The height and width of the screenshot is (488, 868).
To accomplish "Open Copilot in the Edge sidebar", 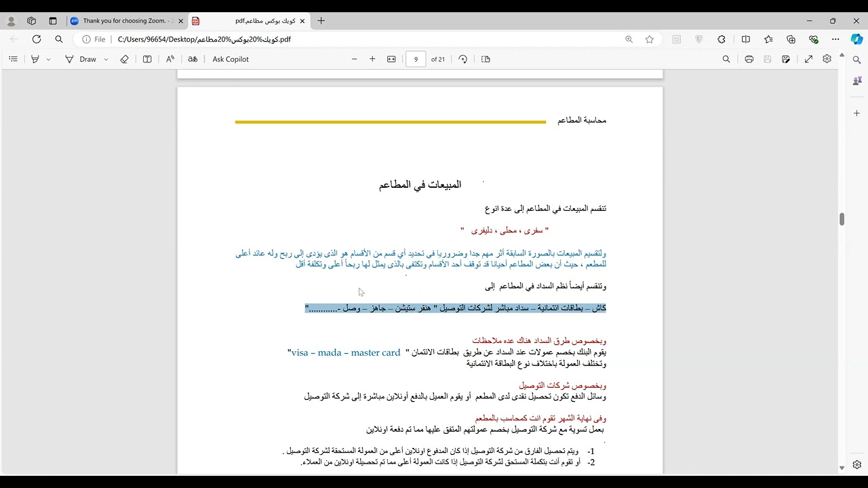I will [857, 39].
